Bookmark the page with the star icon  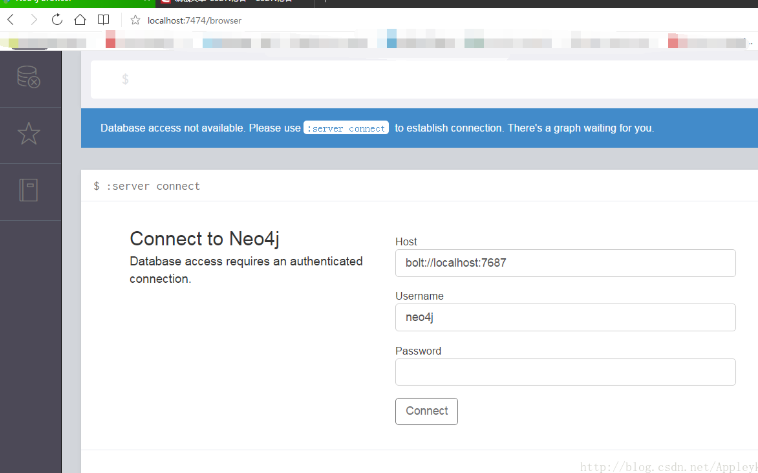[135, 20]
